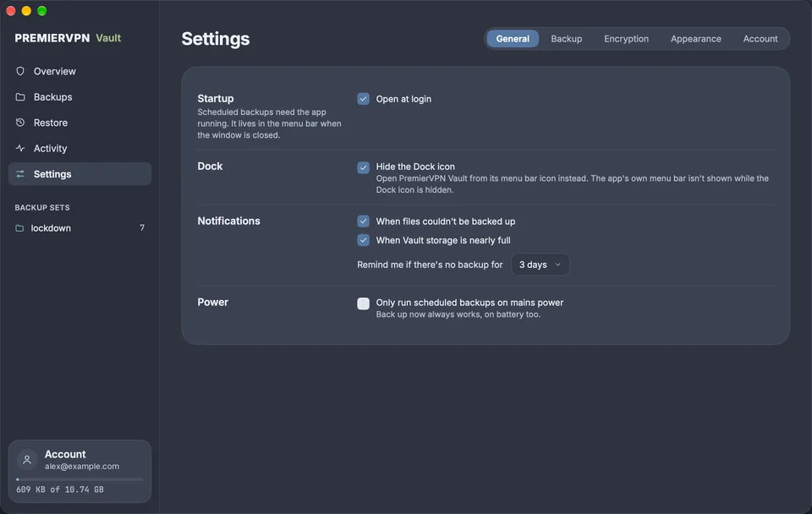Click the Hide the Dock icon label
This screenshot has width=812, height=514.
pos(415,167)
